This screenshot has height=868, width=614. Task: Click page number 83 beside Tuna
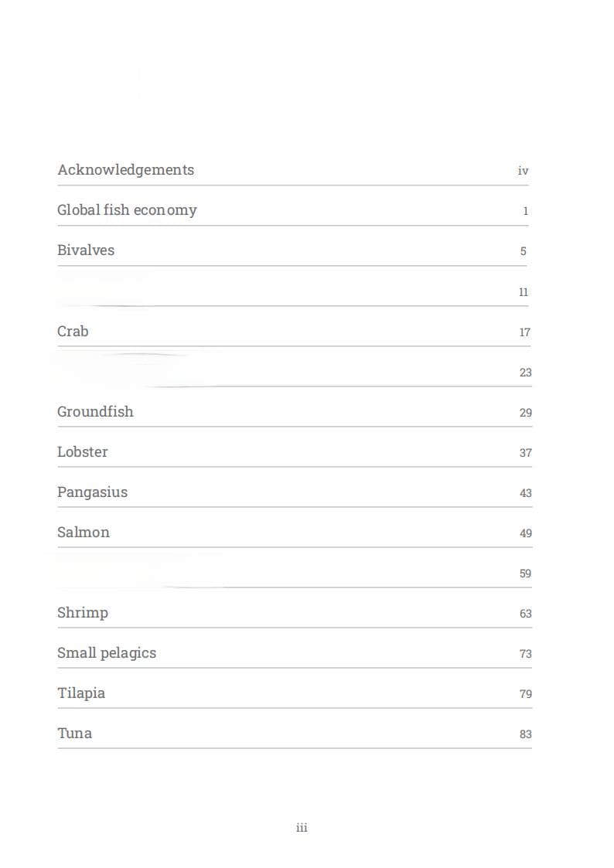pyautogui.click(x=525, y=734)
